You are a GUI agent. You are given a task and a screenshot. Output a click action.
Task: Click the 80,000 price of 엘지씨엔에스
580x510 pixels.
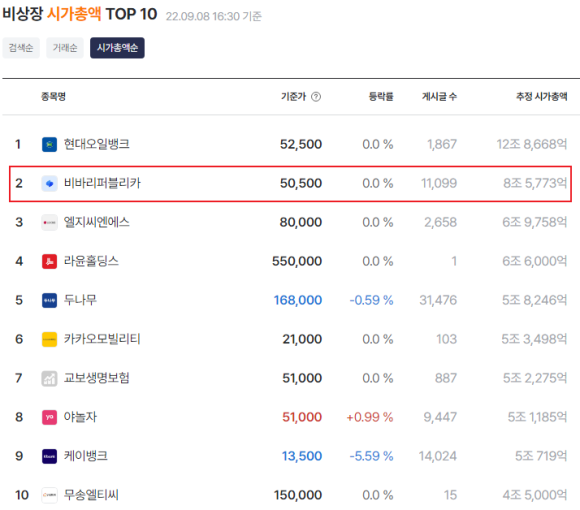(x=301, y=222)
